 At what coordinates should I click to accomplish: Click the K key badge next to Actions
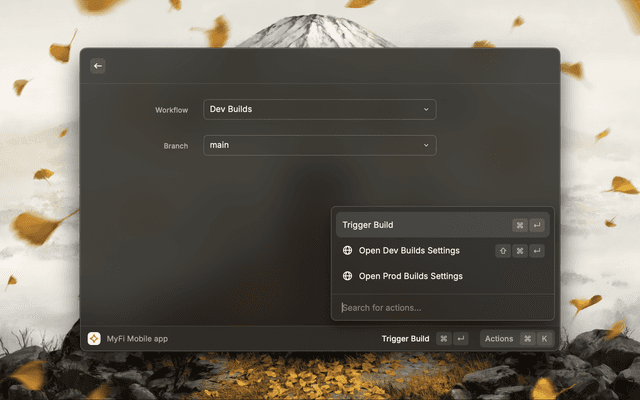(544, 339)
